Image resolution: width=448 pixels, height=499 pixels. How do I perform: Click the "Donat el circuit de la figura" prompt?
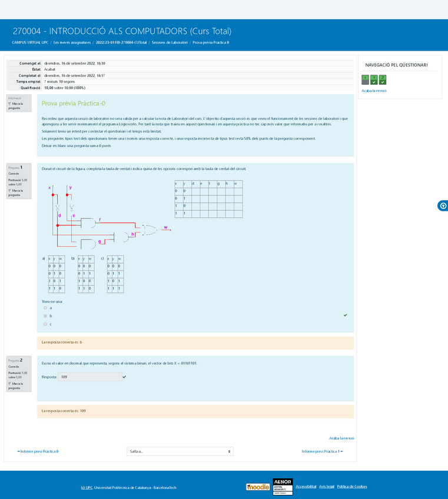click(x=144, y=169)
